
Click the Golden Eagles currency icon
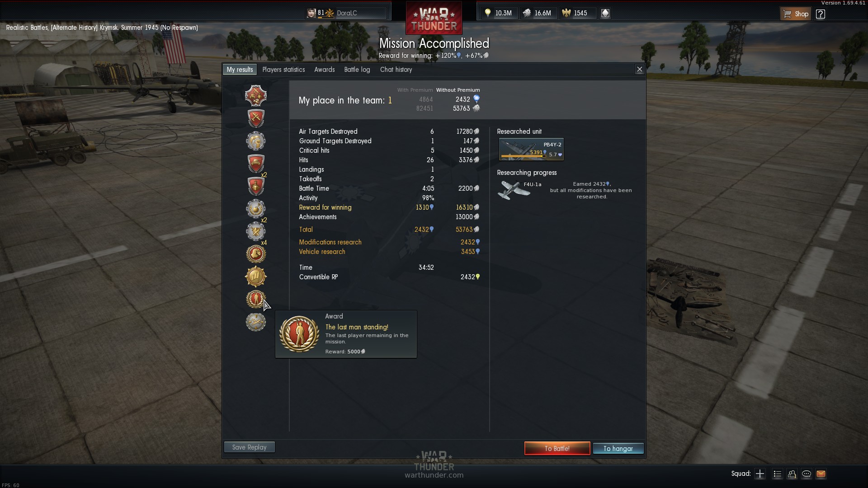[x=566, y=13]
